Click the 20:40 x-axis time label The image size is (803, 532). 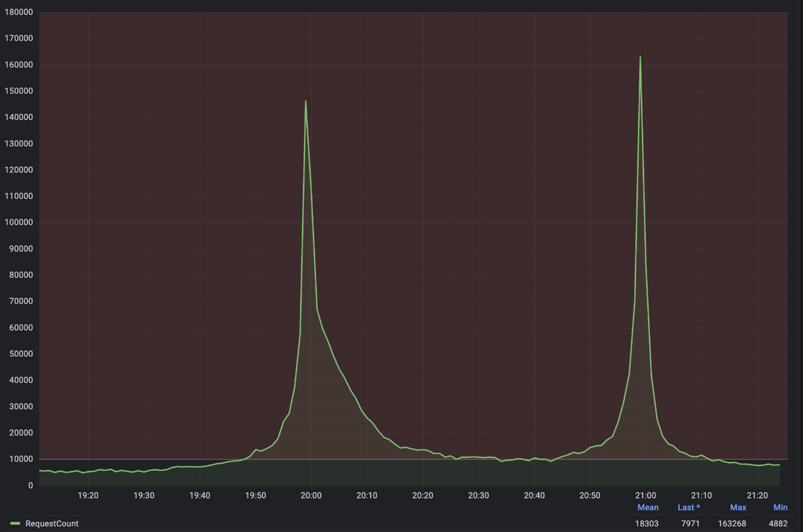click(534, 496)
